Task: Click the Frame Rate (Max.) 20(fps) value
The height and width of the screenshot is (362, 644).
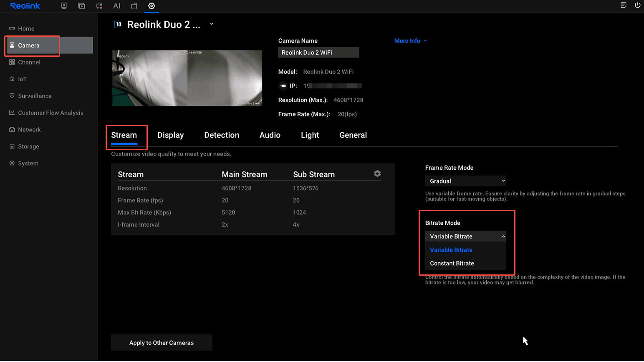Action: click(347, 114)
